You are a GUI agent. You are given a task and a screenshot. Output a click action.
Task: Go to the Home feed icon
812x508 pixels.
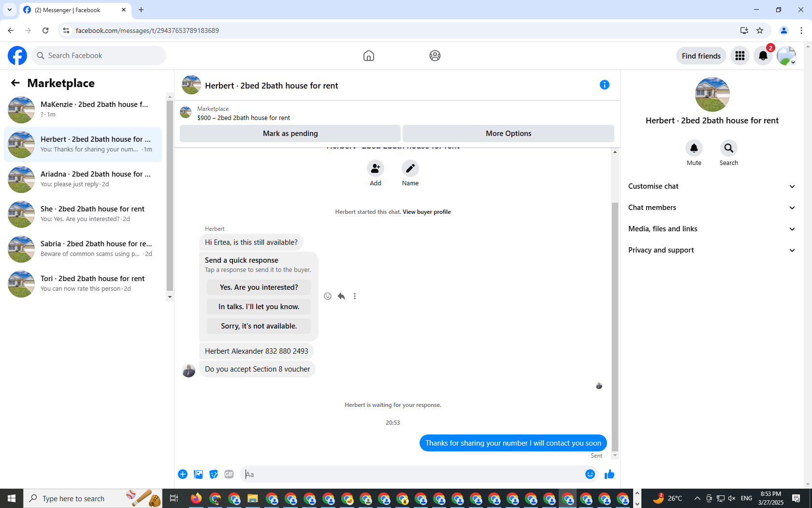pyautogui.click(x=369, y=56)
